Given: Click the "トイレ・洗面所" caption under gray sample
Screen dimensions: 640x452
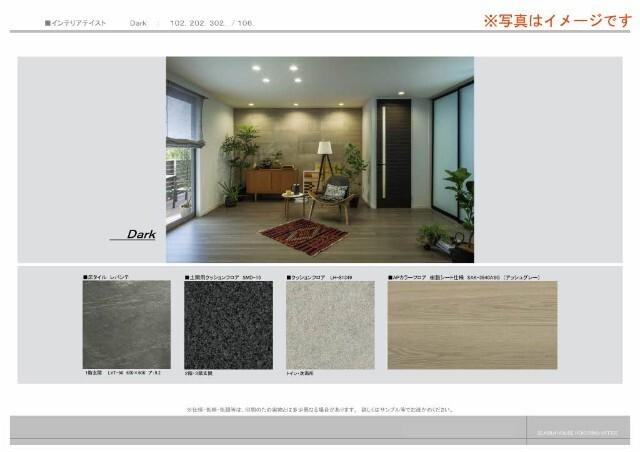Looking at the screenshot, I should tap(300, 373).
